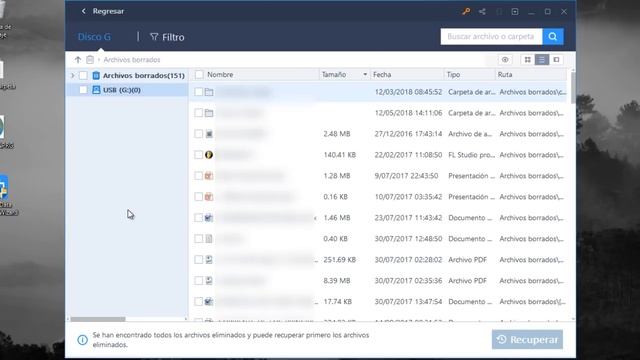This screenshot has height=360, width=640.
Task: Click the Regresar back arrow
Action: click(84, 11)
